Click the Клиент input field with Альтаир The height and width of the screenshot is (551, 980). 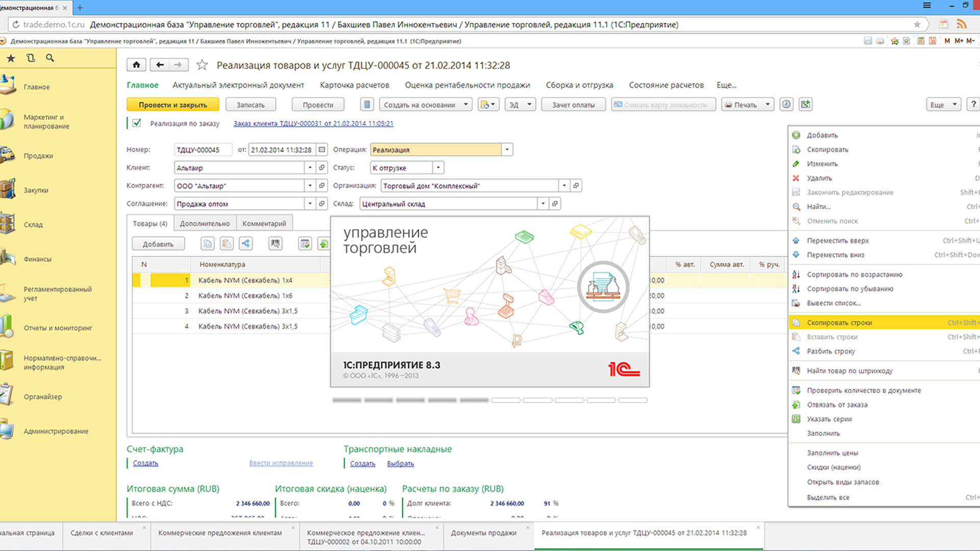pos(239,168)
